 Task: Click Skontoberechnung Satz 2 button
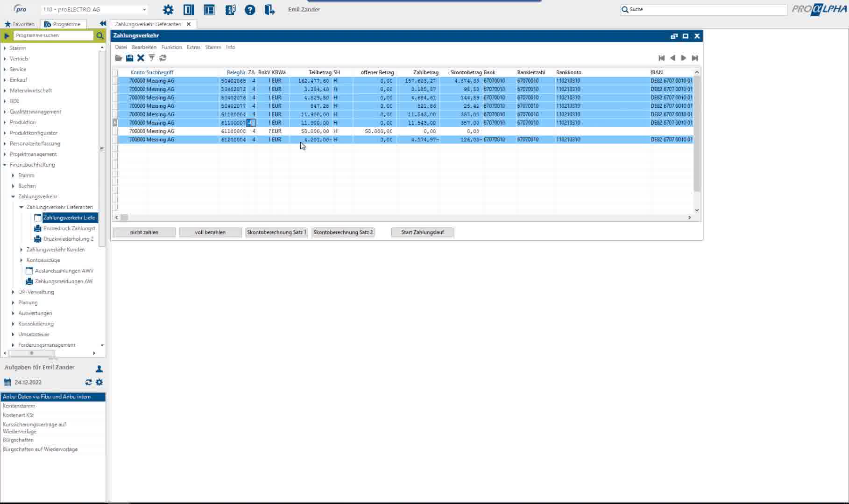pos(343,232)
